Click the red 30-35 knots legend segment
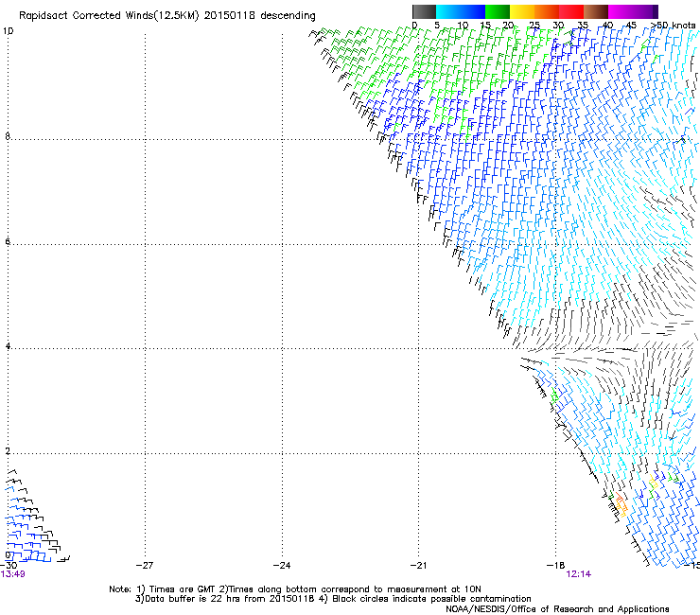700x615 pixels. tap(571, 11)
